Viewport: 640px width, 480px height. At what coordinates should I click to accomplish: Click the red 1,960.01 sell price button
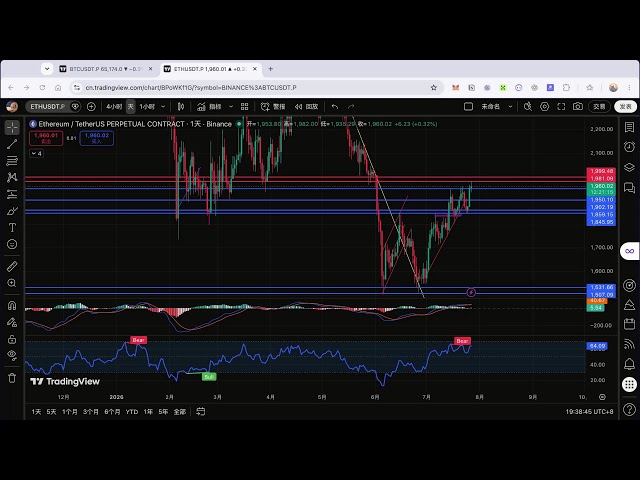(x=46, y=138)
